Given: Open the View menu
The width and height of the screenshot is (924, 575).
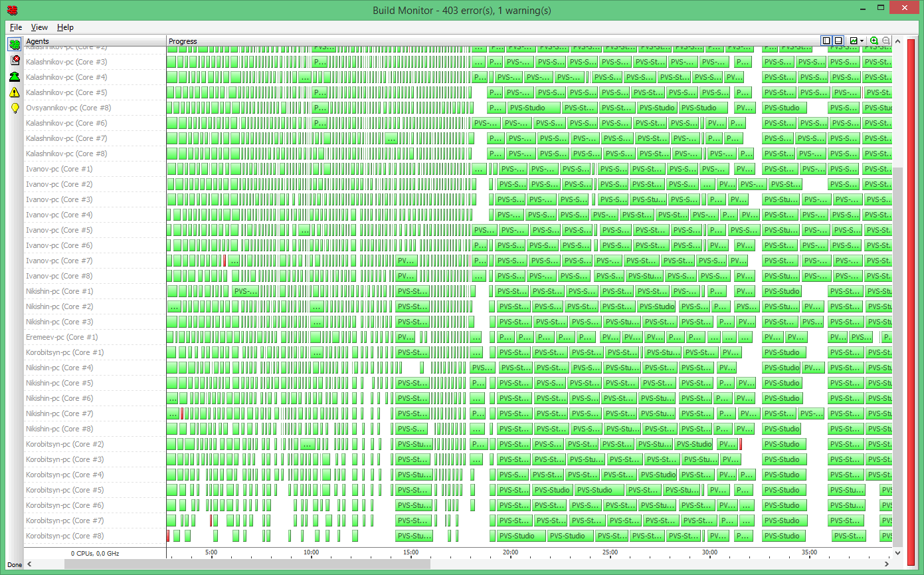Looking at the screenshot, I should click(x=39, y=27).
